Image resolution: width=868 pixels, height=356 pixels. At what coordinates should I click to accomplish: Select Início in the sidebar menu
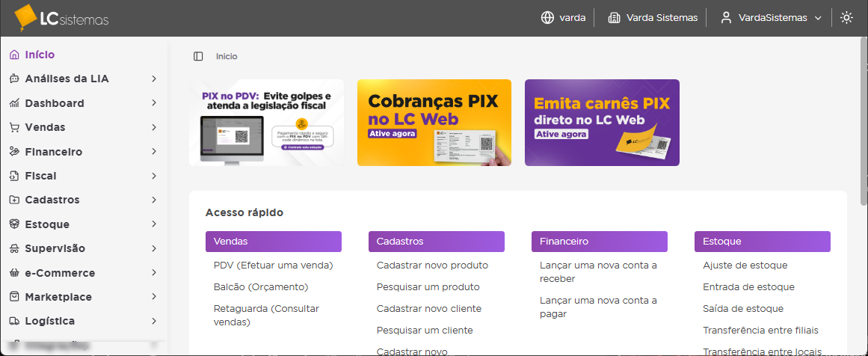tap(84, 55)
